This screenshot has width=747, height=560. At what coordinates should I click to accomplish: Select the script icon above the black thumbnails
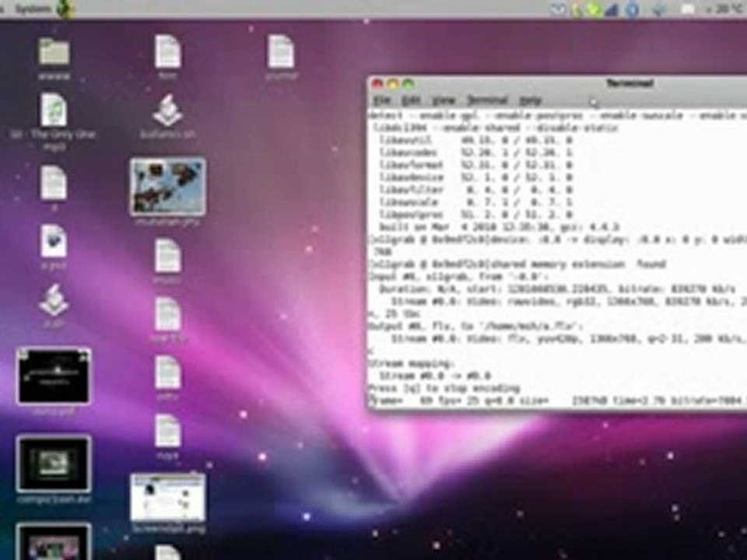54,300
